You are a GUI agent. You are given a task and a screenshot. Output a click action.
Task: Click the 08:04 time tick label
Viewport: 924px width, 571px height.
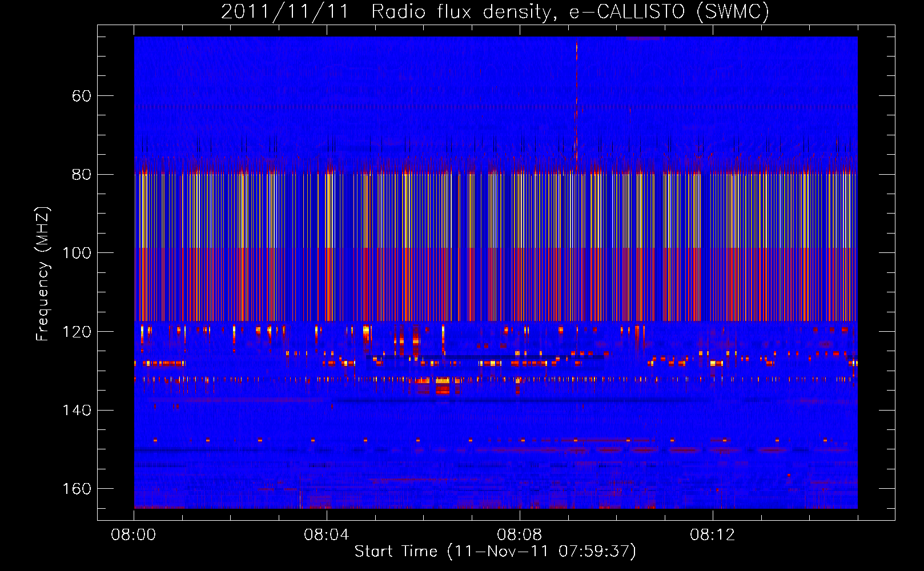[327, 535]
